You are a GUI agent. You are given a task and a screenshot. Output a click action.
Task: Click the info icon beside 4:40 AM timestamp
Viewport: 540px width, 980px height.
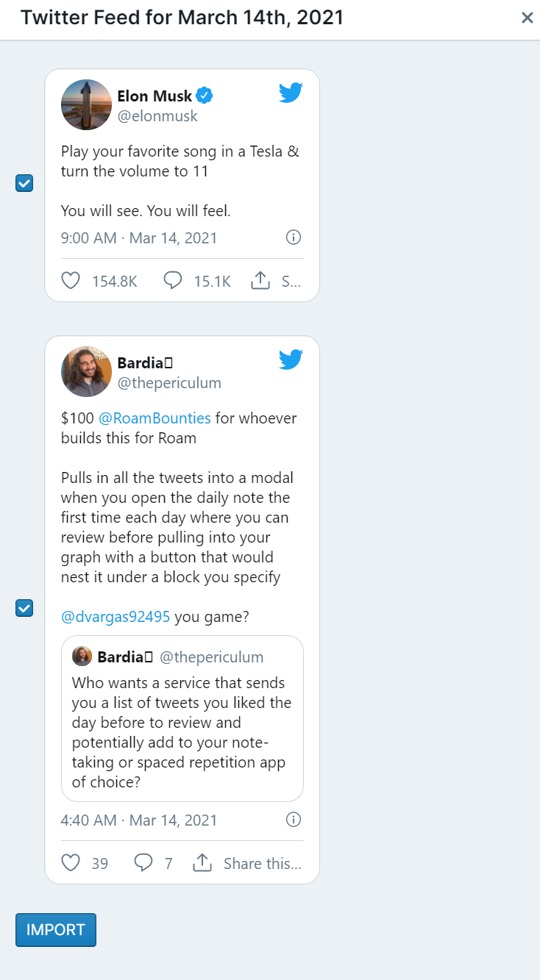(x=293, y=820)
